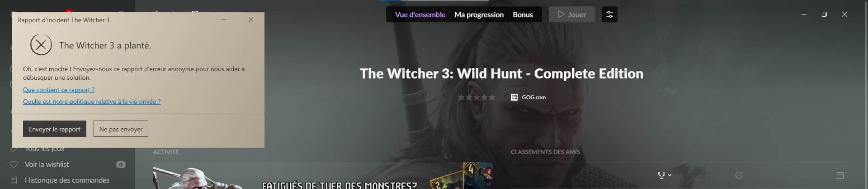The width and height of the screenshot is (868, 189).
Task: Open the Ma progression tab
Action: click(x=479, y=15)
